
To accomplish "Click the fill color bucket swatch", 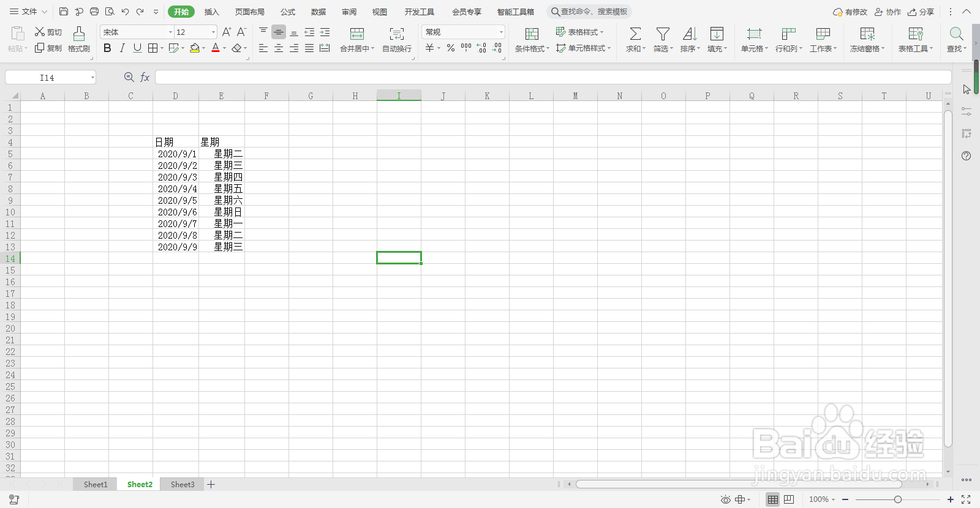I will click(194, 48).
